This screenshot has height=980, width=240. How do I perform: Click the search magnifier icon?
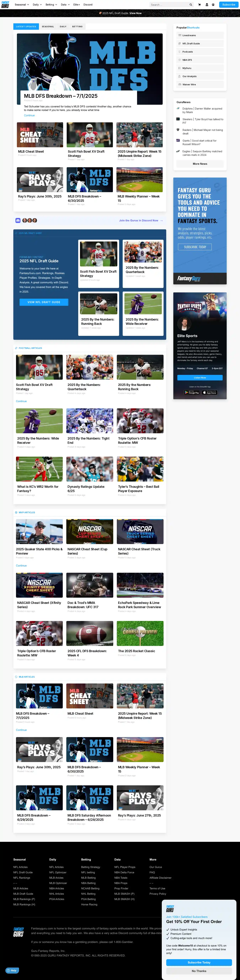[x=191, y=5]
